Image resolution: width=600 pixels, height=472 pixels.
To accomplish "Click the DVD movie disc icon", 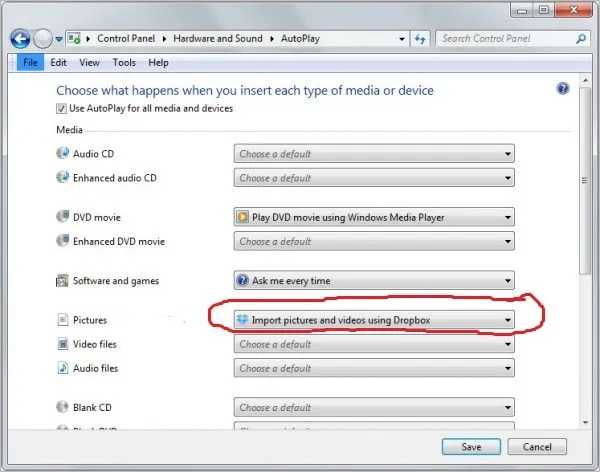I will click(x=62, y=217).
